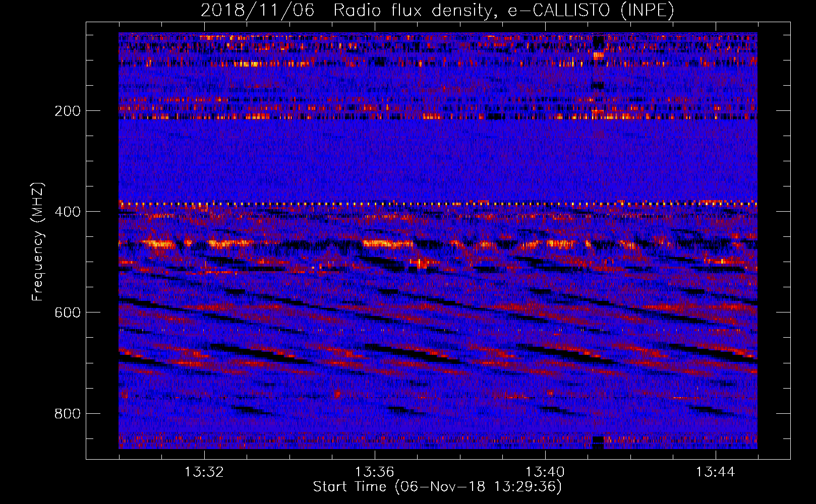The width and height of the screenshot is (816, 504).
Task: Click the plot title '2018/11/06 Radio flux density, e-CALLISTO (INPE)'
Action: [437, 11]
